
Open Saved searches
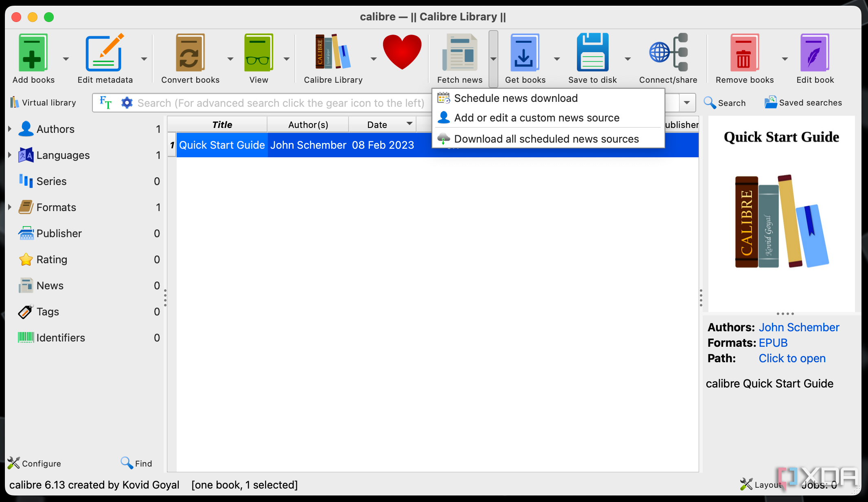point(803,103)
